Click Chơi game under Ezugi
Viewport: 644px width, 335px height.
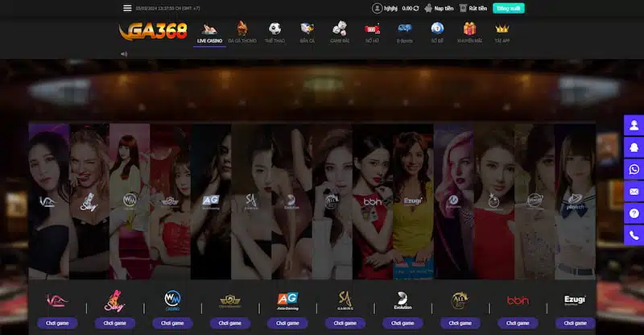pos(575,323)
